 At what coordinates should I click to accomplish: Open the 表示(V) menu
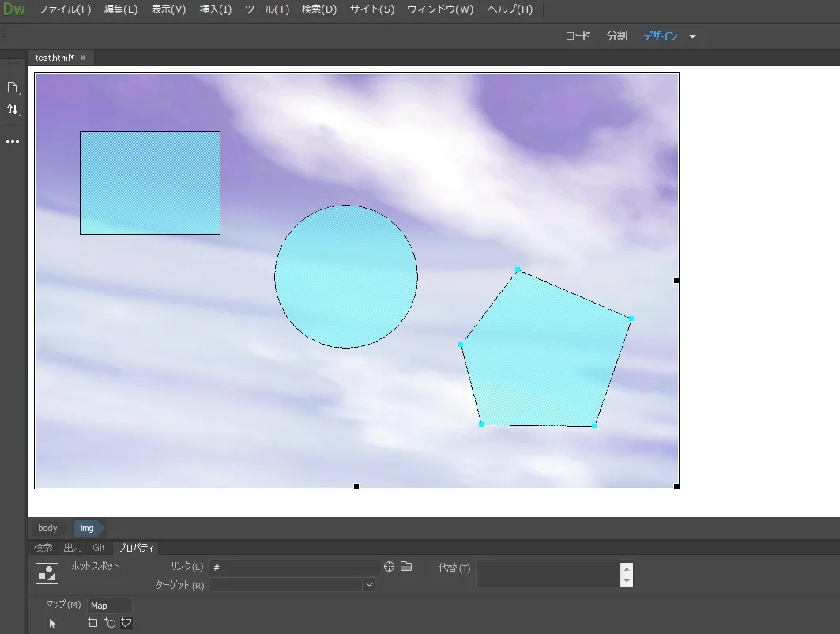click(x=168, y=9)
